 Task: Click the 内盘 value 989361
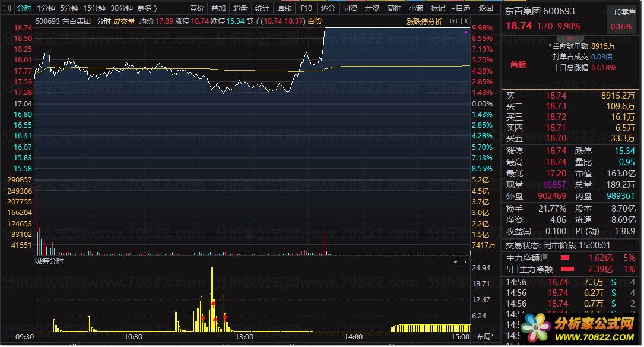(x=621, y=196)
